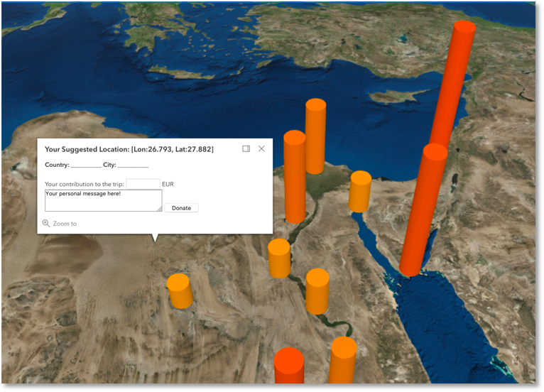Select the tallest red cylinder near Cyprus
Viewport: 544px width, 392px height.
pyautogui.click(x=452, y=85)
